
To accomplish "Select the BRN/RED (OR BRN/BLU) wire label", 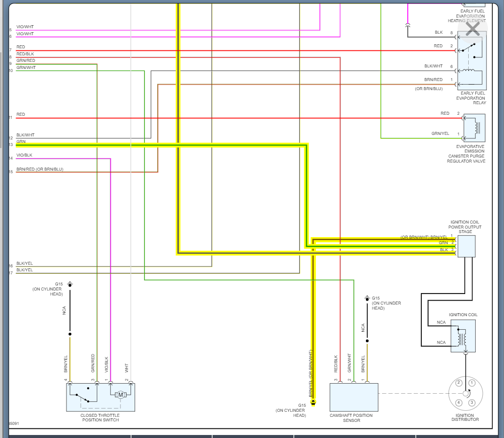I will 40,169.
